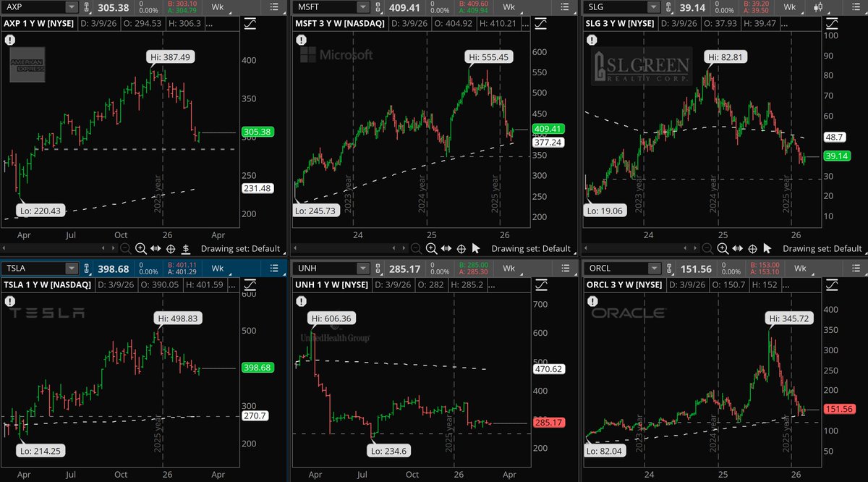This screenshot has width=868, height=482.
Task: Zoom in on the MSFT chart
Action: pyautogui.click(x=431, y=248)
